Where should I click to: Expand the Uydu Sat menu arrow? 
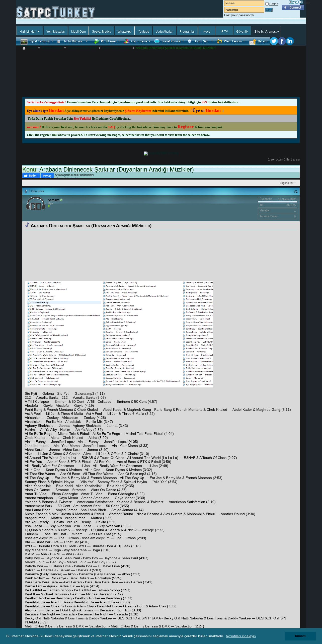212,41
